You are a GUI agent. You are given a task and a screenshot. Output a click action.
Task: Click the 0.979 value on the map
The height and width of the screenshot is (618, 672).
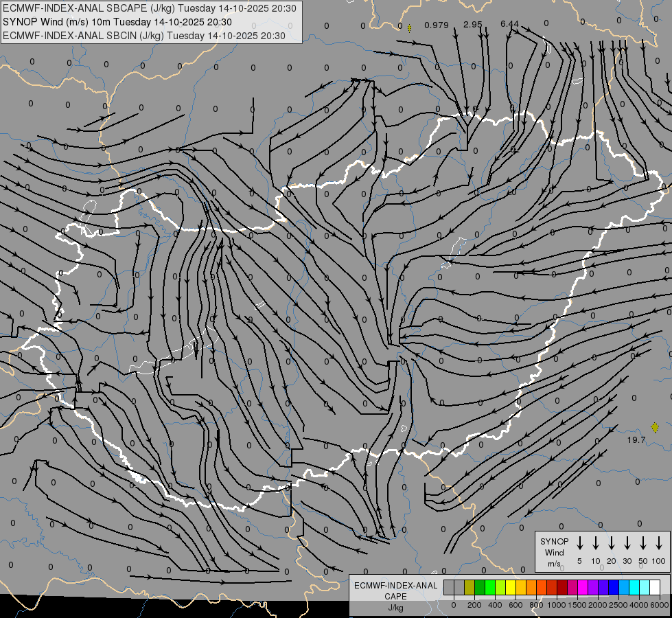click(x=437, y=25)
